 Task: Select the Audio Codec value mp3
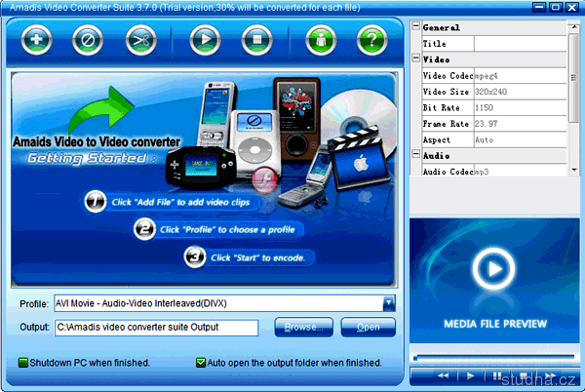(x=521, y=171)
